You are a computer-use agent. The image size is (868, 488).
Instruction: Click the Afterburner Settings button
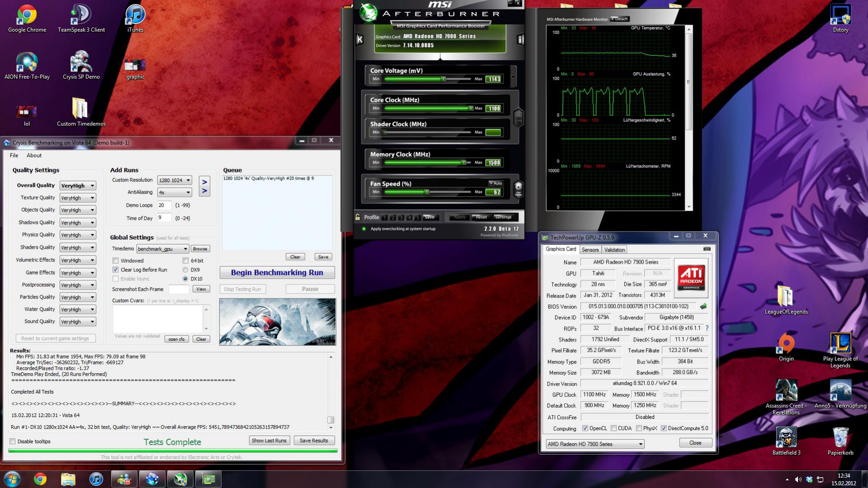(x=503, y=217)
